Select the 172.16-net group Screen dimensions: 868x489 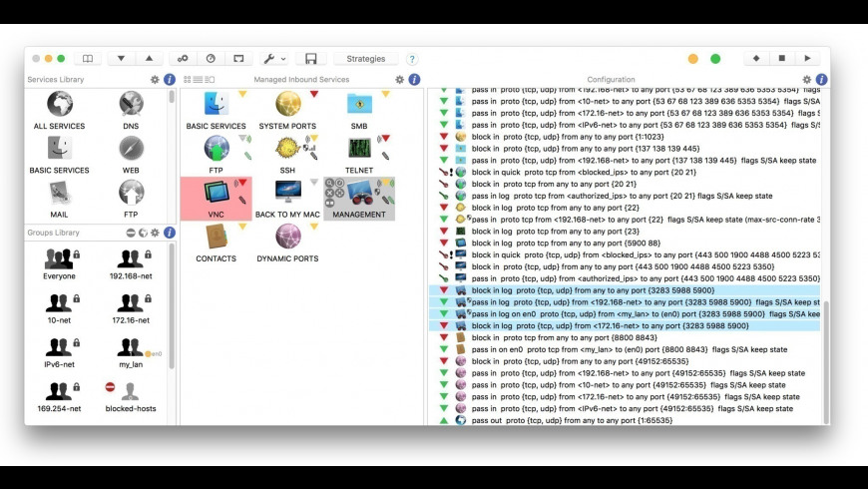click(x=131, y=308)
